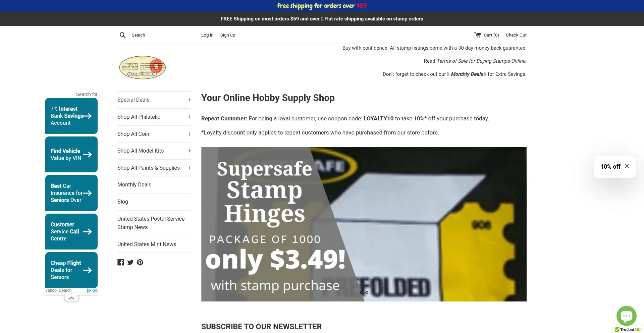Select the second carousel slide dot
The width and height of the screenshot is (644, 333).
(367, 292)
